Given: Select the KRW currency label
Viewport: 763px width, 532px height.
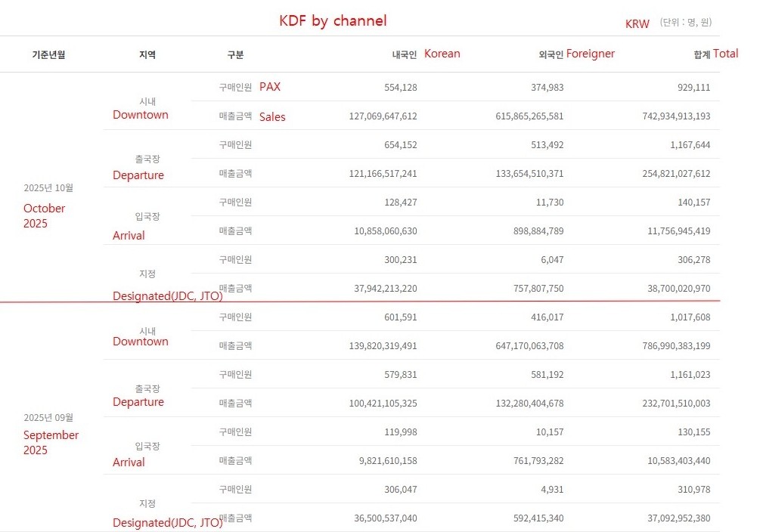Looking at the screenshot, I should (637, 24).
